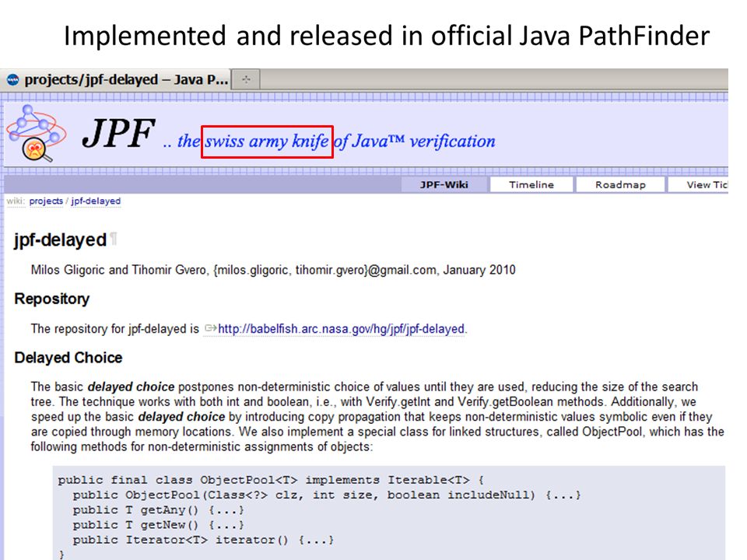Click the ObjectPool constructor code line
The width and height of the screenshot is (747, 560).
coord(327,495)
